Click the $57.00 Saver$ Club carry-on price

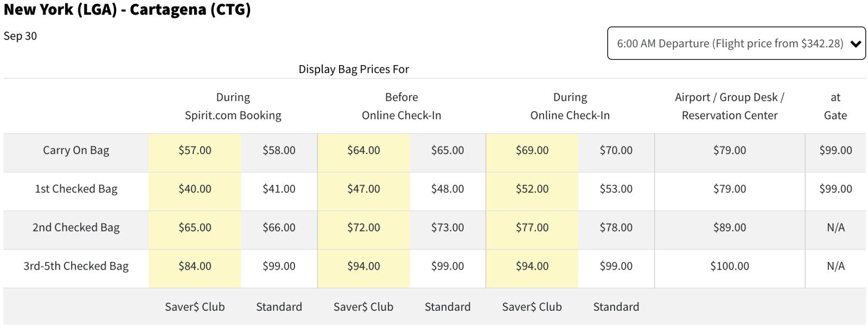click(x=195, y=150)
